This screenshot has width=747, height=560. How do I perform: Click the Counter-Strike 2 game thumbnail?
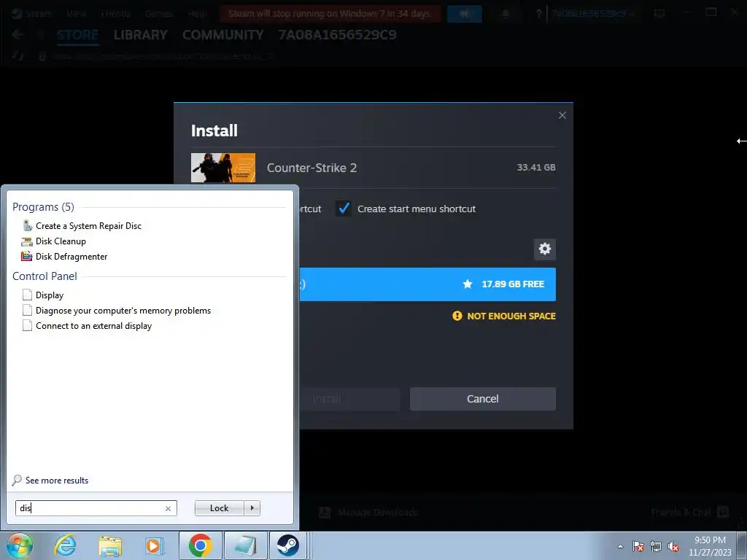[x=223, y=168]
